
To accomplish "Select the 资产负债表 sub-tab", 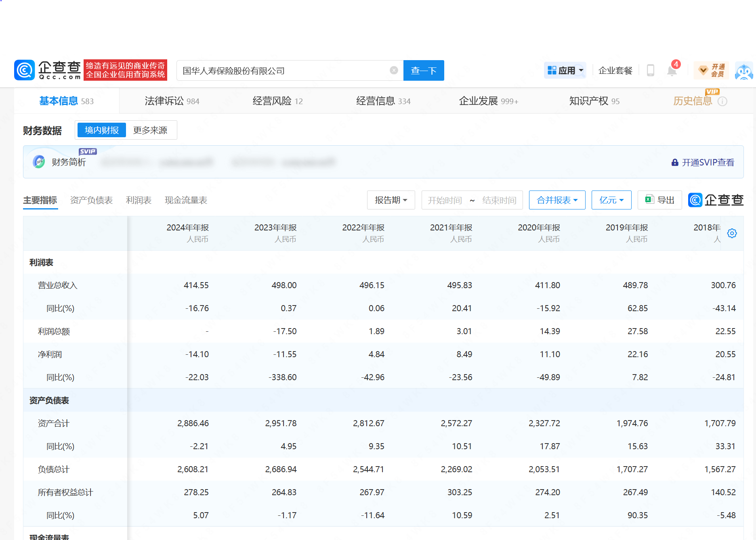I will tap(91, 200).
